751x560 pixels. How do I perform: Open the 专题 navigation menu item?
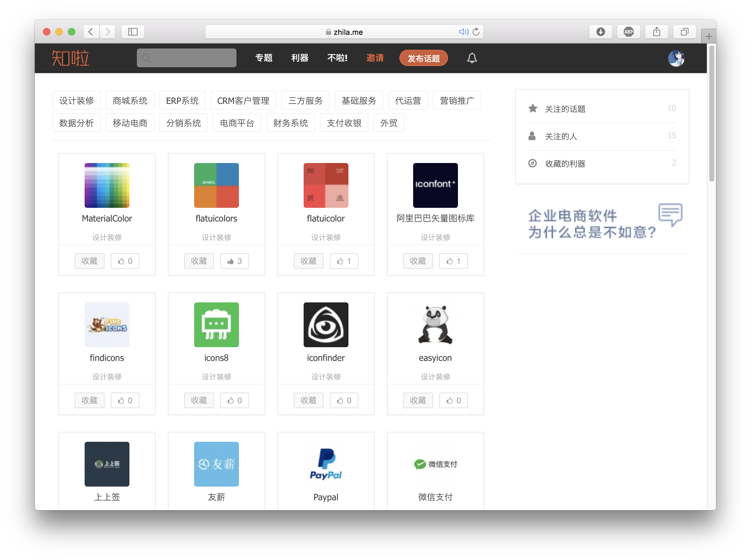(264, 58)
